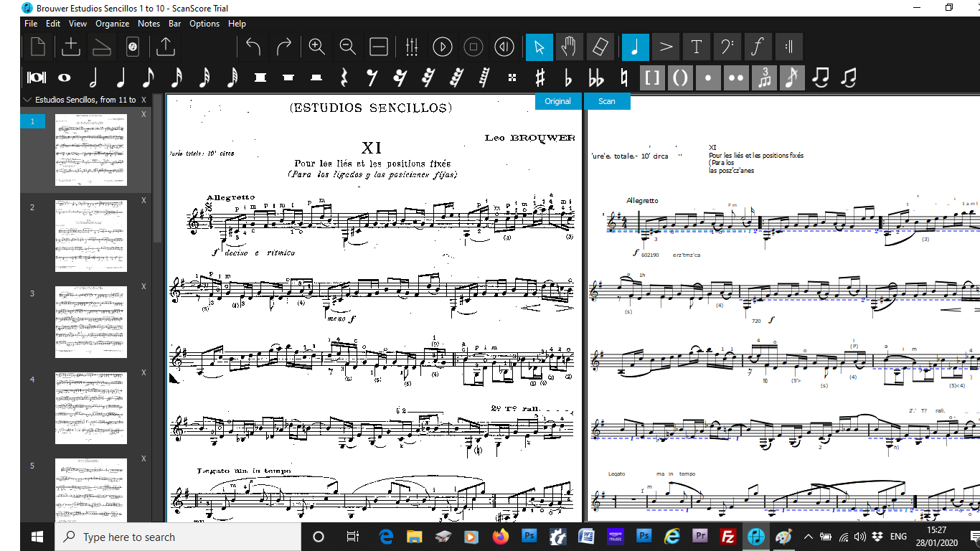Select the double sharp accidental

pos(512,77)
